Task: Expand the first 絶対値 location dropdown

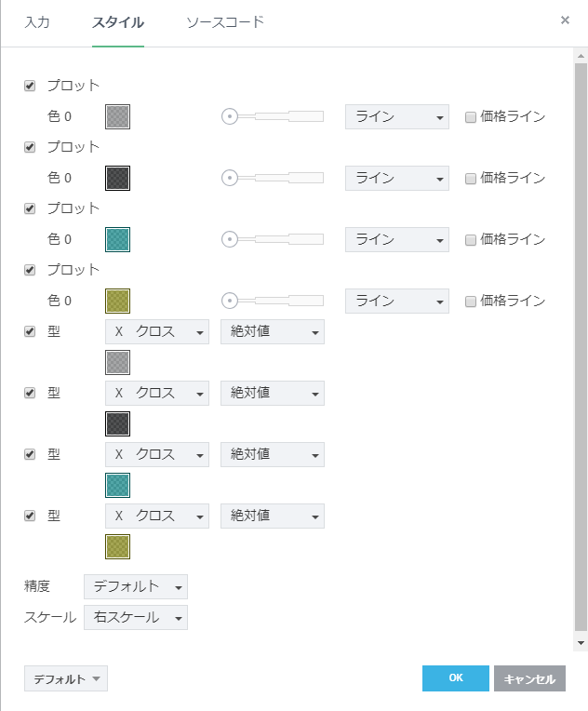Action: [x=272, y=331]
